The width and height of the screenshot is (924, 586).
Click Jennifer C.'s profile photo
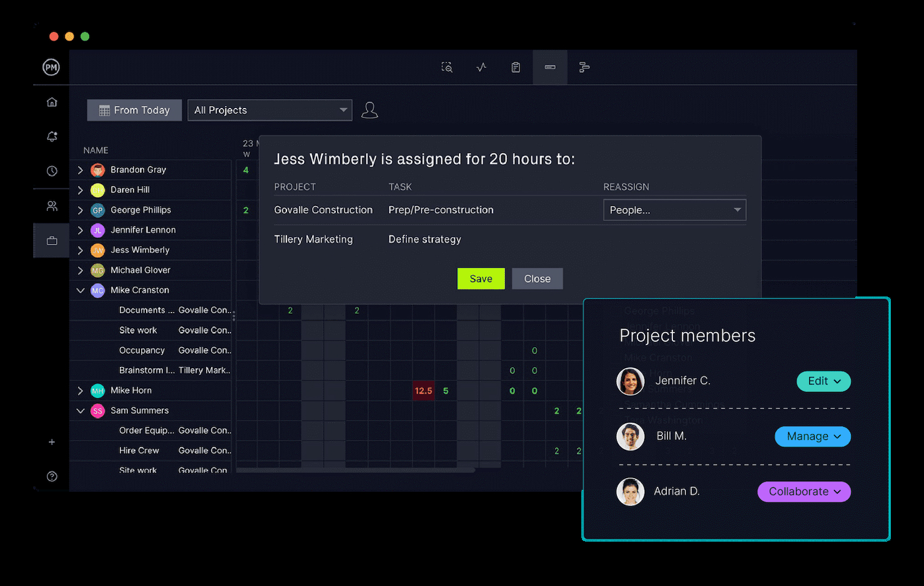[631, 381]
